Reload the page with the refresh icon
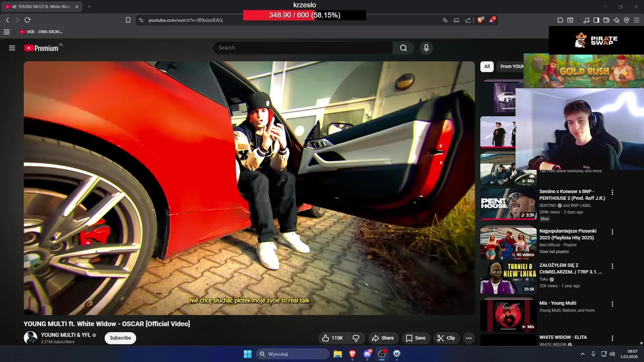 pos(27,20)
